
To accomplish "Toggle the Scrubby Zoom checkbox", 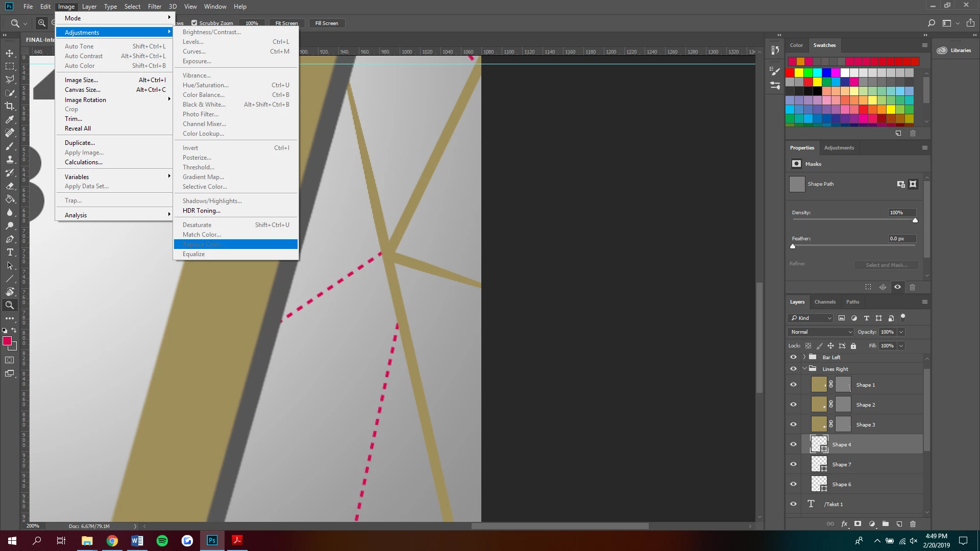I will click(194, 23).
